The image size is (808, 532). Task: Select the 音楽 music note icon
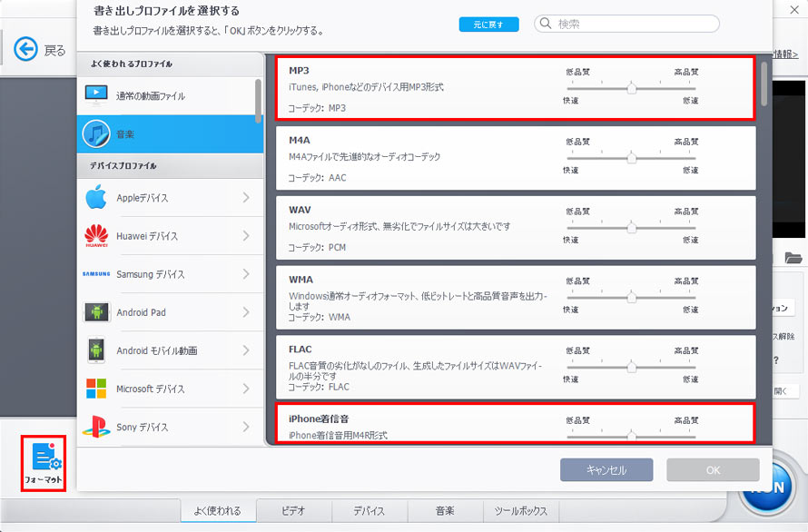(x=96, y=133)
